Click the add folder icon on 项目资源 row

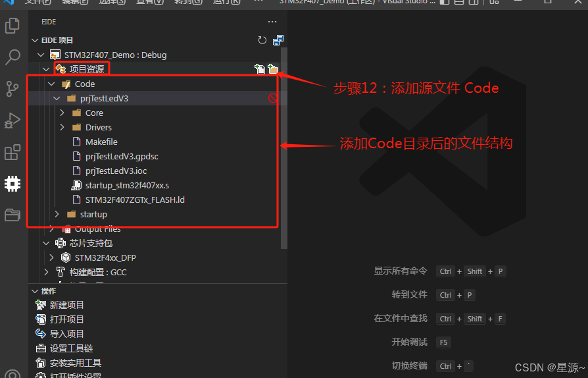pyautogui.click(x=273, y=69)
